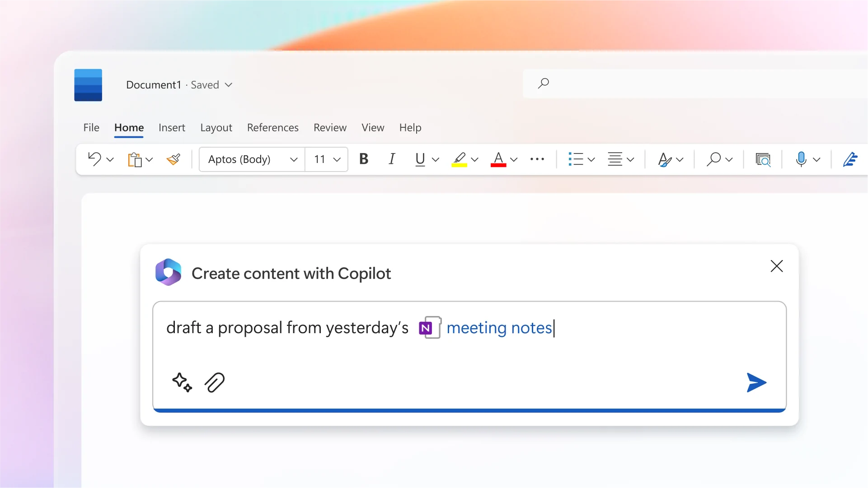
Task: Click the Document1 title name
Action: click(154, 85)
